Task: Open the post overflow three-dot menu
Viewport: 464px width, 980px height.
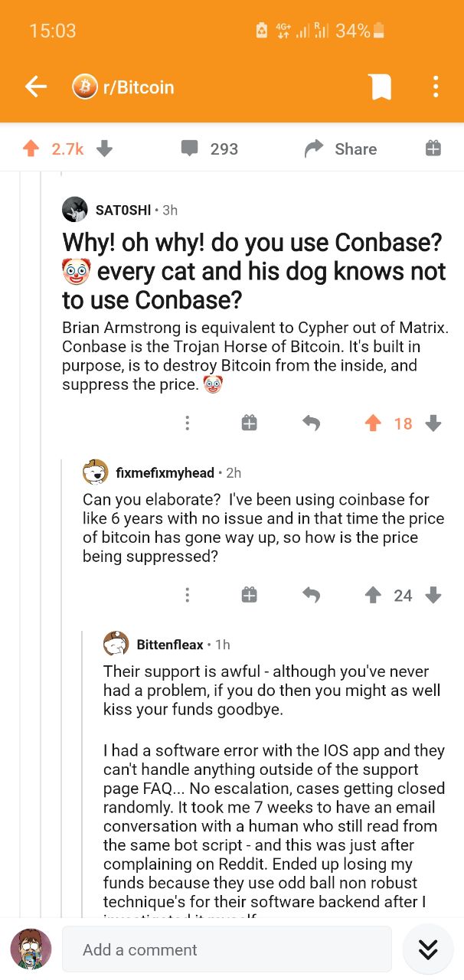Action: coord(435,87)
